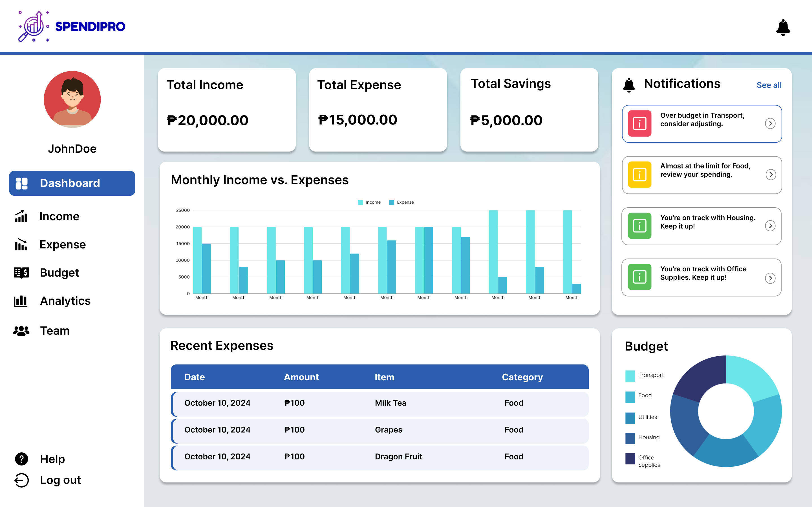Click the See all notifications link
The image size is (812, 507).
[769, 85]
